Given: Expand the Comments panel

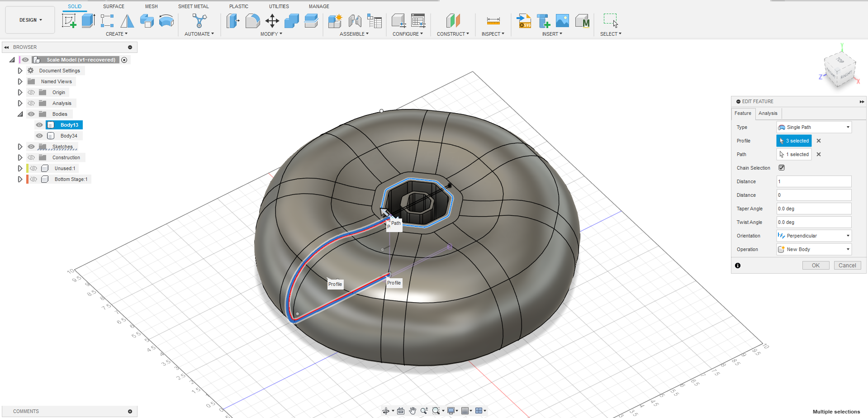Looking at the screenshot, I should click(130, 411).
